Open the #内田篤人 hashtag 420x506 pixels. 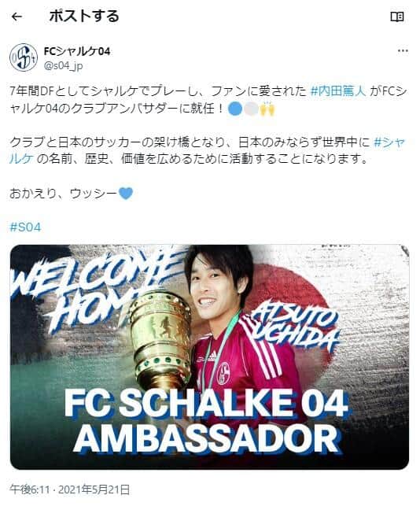pos(338,91)
